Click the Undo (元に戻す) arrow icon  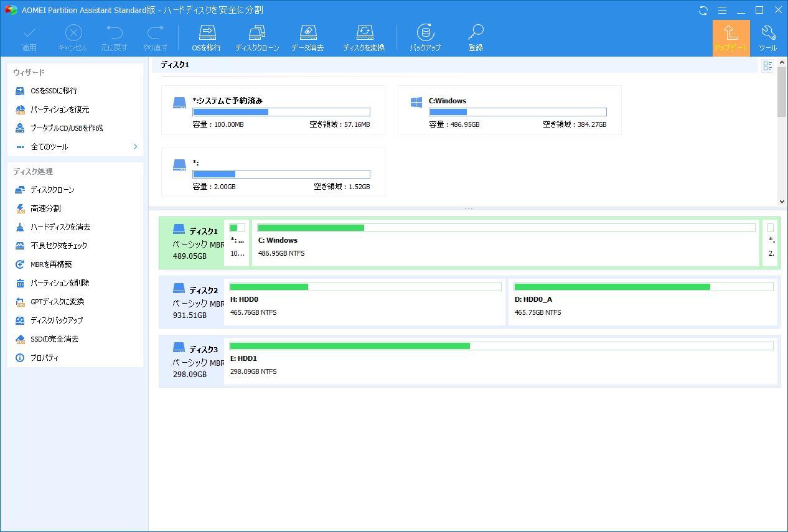(114, 32)
